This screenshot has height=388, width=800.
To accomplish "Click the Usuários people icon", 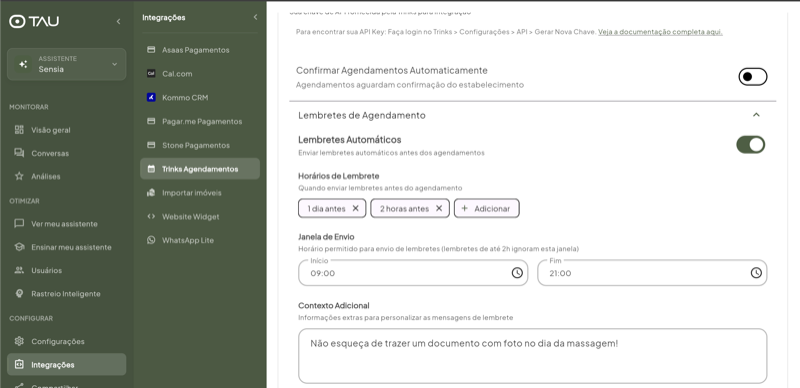I will [x=19, y=270].
